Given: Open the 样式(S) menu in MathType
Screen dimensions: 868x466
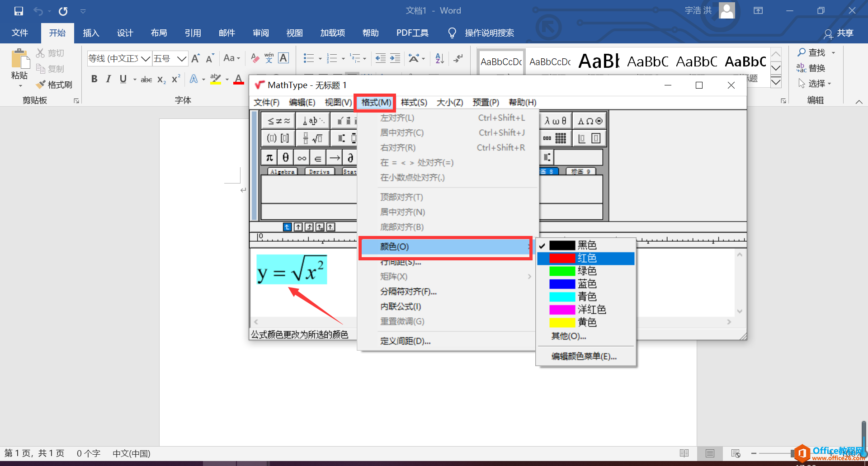Looking at the screenshot, I should 414,103.
